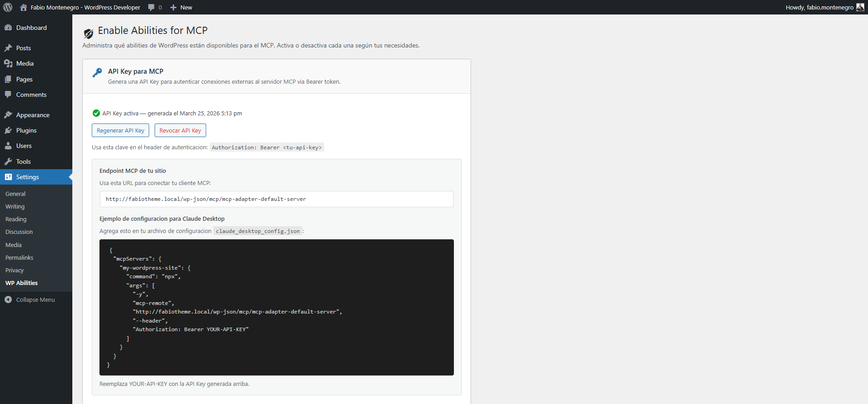This screenshot has width=868, height=404.
Task: Open the Permalinks settings submenu
Action: point(19,257)
